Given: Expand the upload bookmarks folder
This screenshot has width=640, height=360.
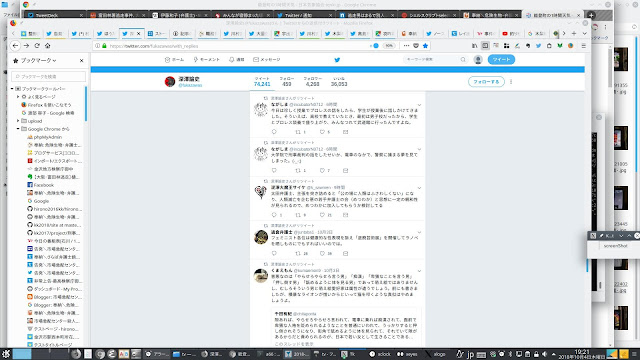Looking at the screenshot, I should [18, 121].
